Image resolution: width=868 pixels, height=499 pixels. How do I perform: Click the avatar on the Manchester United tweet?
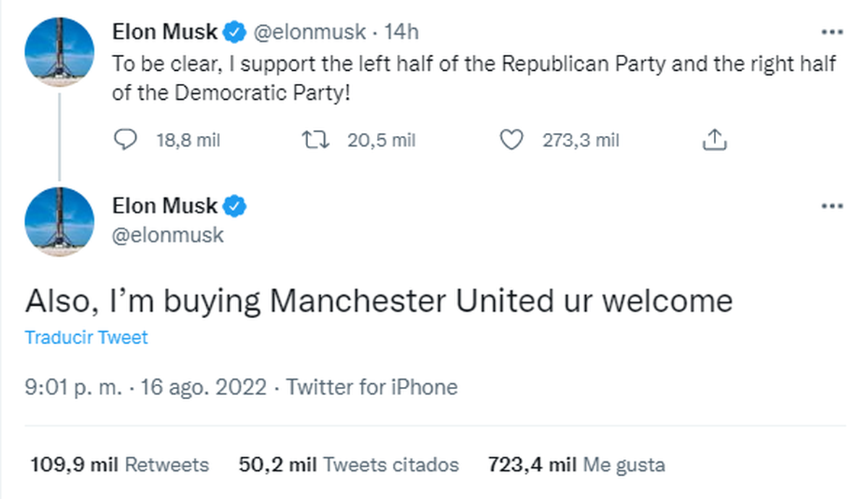pos(60,221)
